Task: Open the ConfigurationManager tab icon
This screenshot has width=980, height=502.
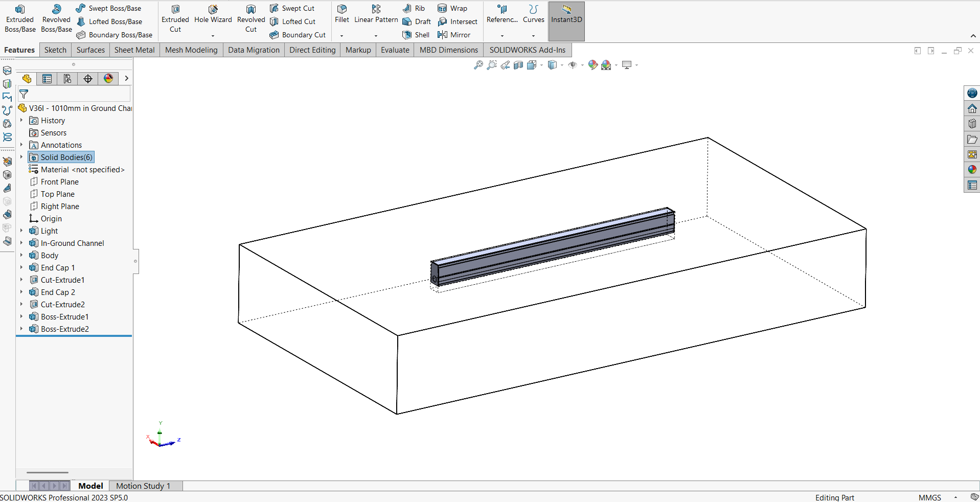Action: click(x=67, y=79)
